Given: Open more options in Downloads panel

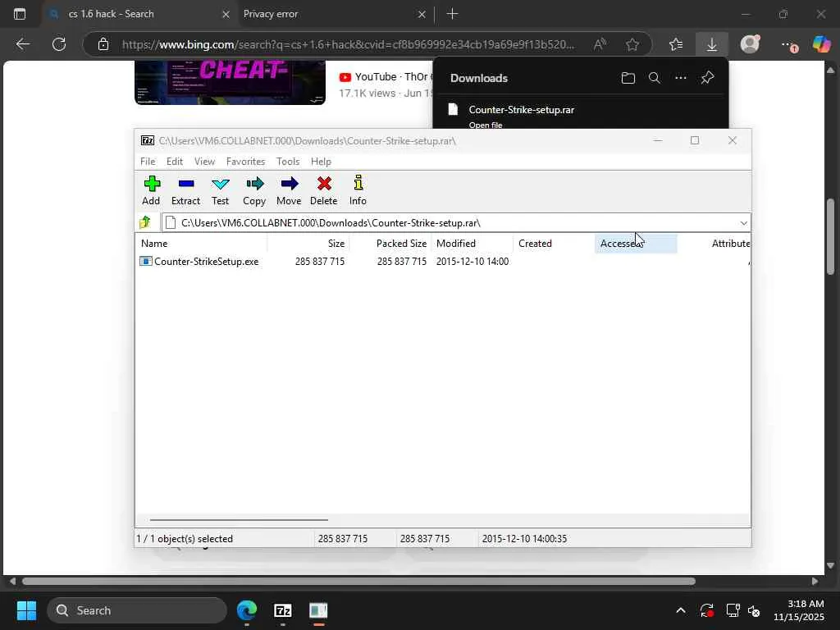Looking at the screenshot, I should [x=680, y=78].
